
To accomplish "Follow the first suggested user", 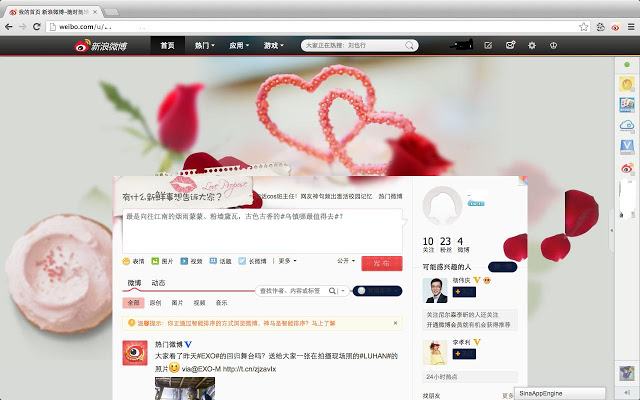I will [x=464, y=292].
